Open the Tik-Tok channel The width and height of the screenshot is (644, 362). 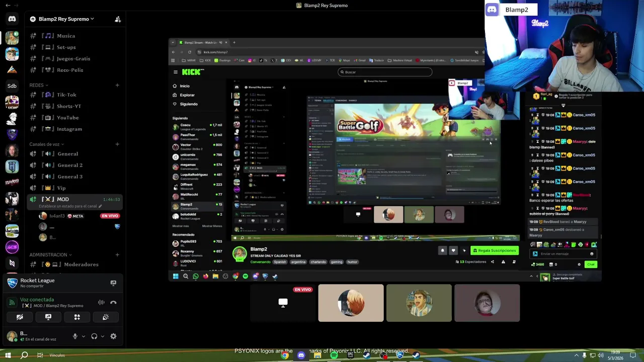pyautogui.click(x=74, y=95)
